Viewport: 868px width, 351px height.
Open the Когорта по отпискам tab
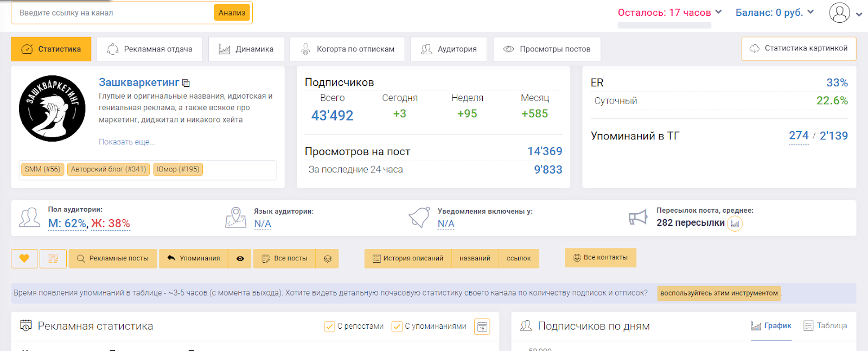[347, 49]
